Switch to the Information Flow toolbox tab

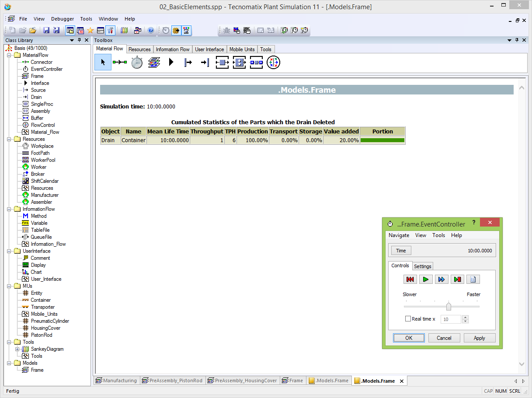(173, 49)
